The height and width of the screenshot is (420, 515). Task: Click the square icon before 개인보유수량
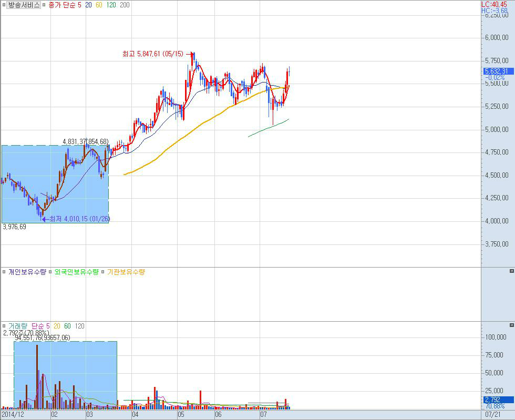(x=4, y=272)
